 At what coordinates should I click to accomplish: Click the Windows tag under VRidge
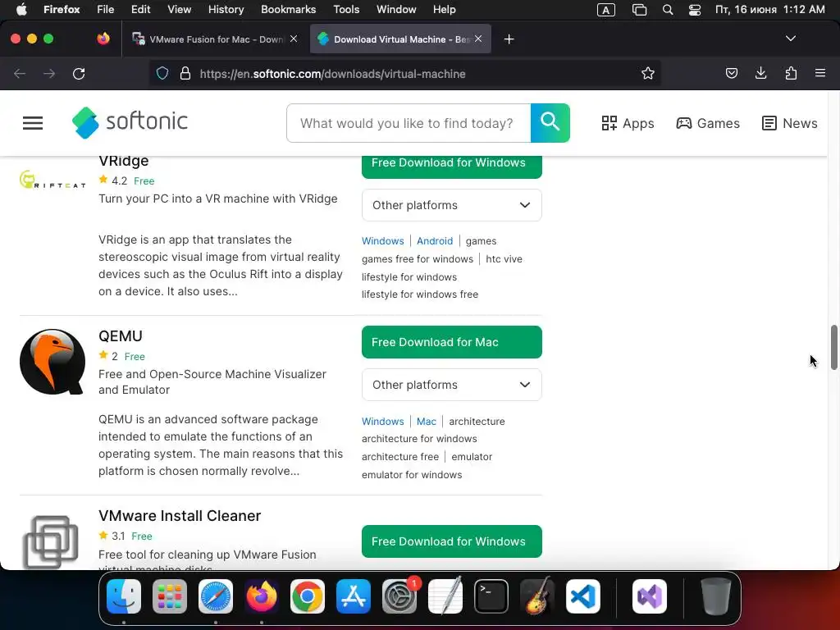click(x=382, y=241)
